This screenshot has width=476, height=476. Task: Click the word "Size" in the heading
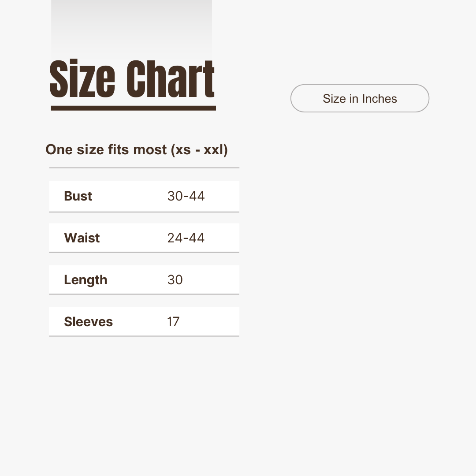82,79
